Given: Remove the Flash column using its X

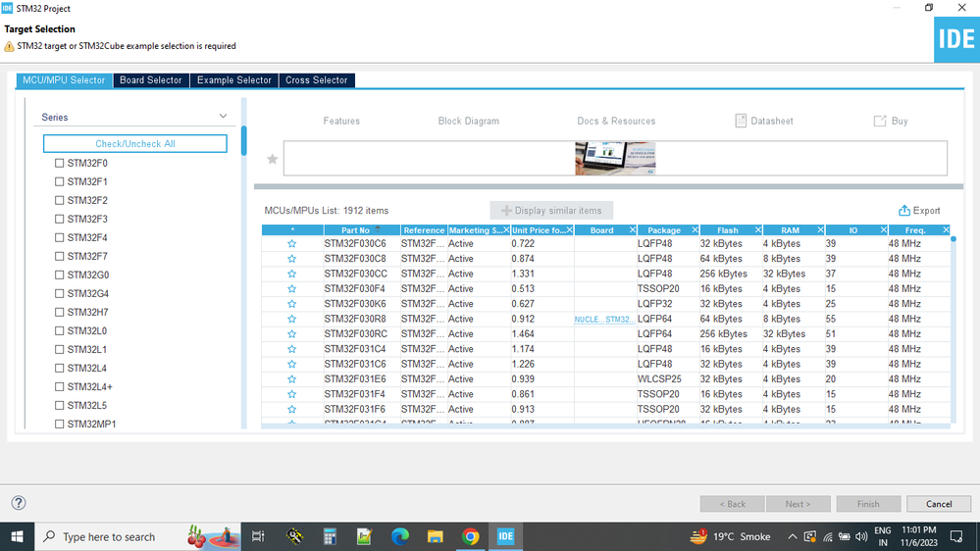Looking at the screenshot, I should click(x=757, y=229).
